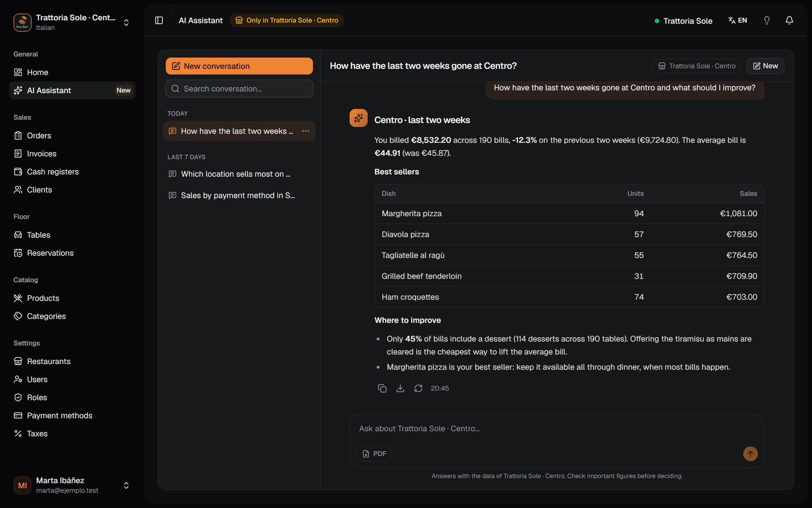
Task: Go to Users settings
Action: pyautogui.click(x=72, y=379)
